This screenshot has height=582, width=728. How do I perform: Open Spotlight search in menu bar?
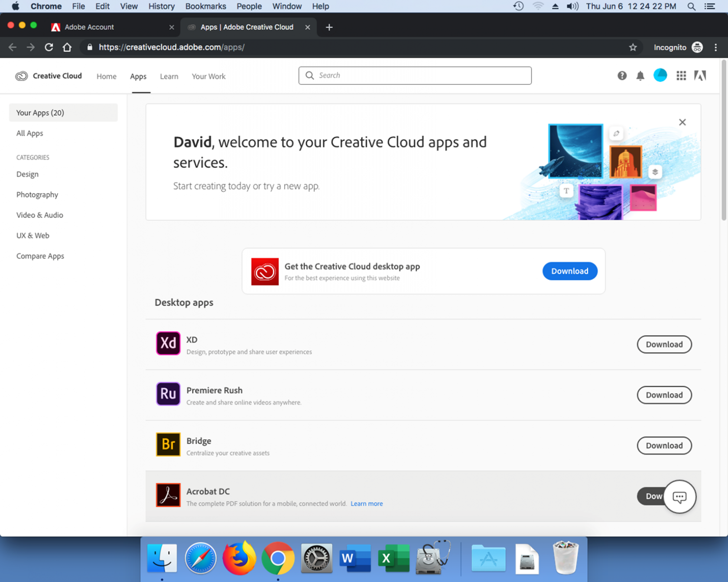[x=691, y=6]
